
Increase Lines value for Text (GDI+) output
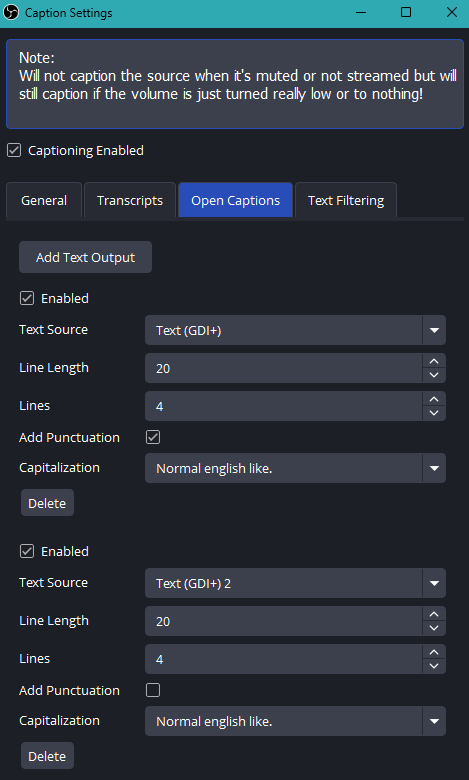434,399
